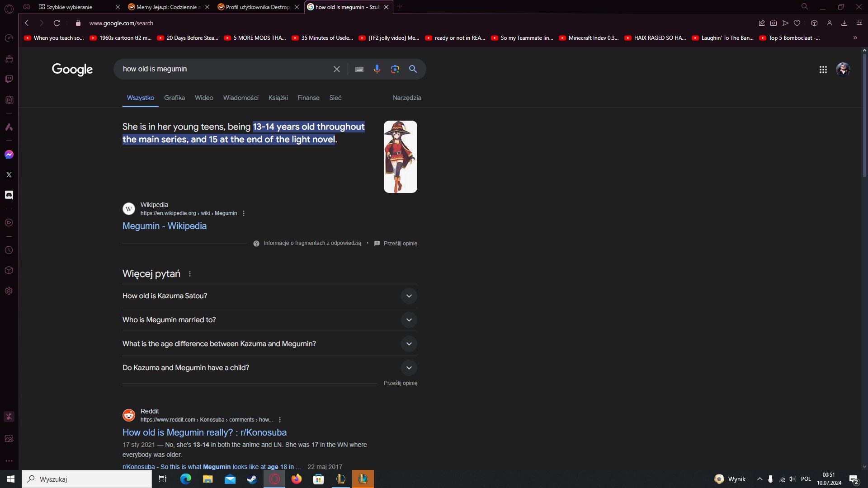Open more options for Wikipedia result

tap(244, 213)
